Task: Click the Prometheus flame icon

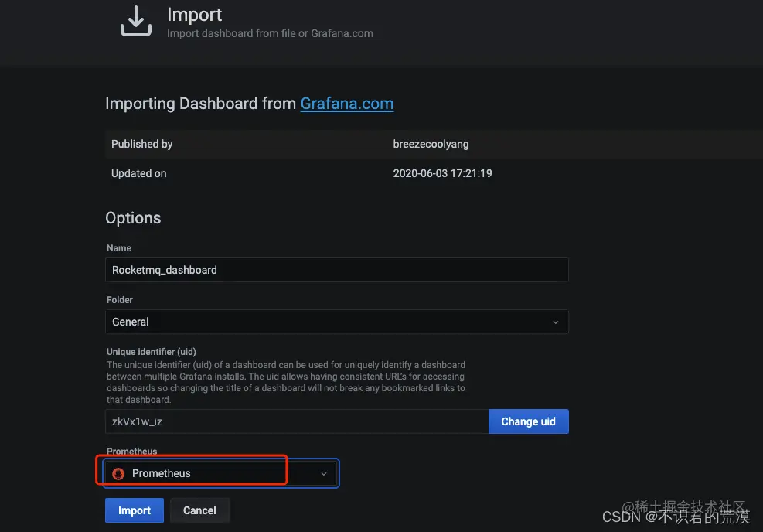Action: point(118,473)
